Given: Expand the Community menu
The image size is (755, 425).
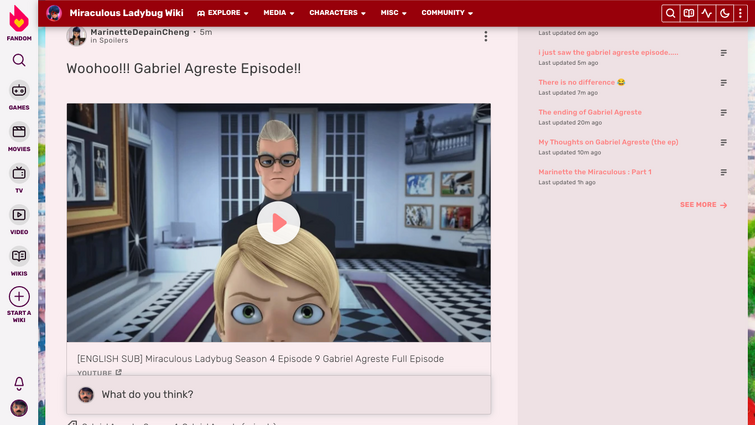Looking at the screenshot, I should click(x=447, y=13).
